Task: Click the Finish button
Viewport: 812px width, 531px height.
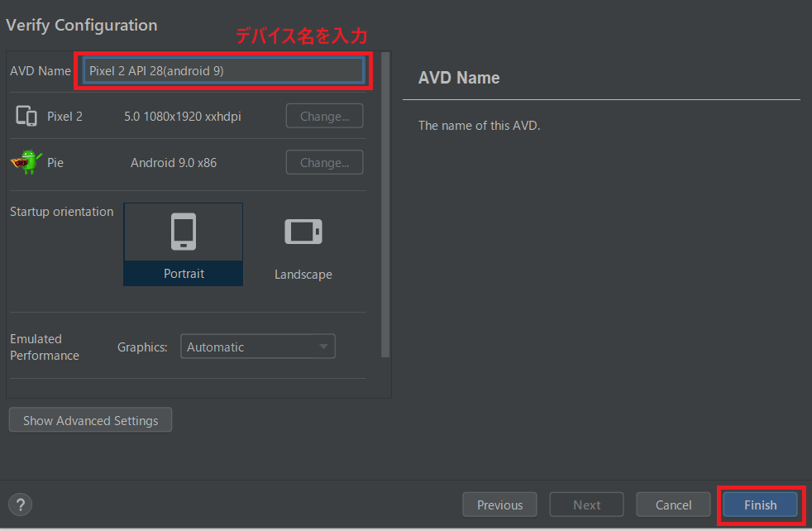Action: (x=760, y=505)
